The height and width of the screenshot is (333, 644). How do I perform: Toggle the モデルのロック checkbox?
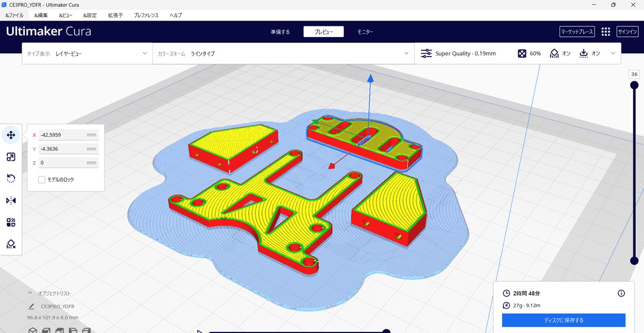coord(42,180)
